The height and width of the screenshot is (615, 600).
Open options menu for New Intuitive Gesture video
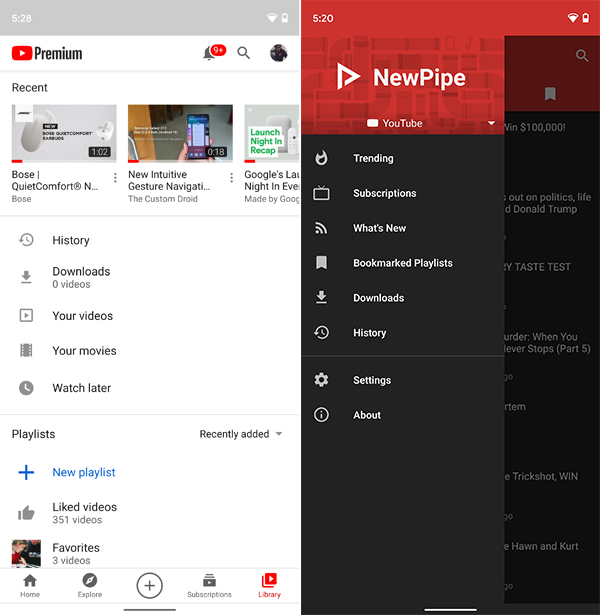point(231,178)
